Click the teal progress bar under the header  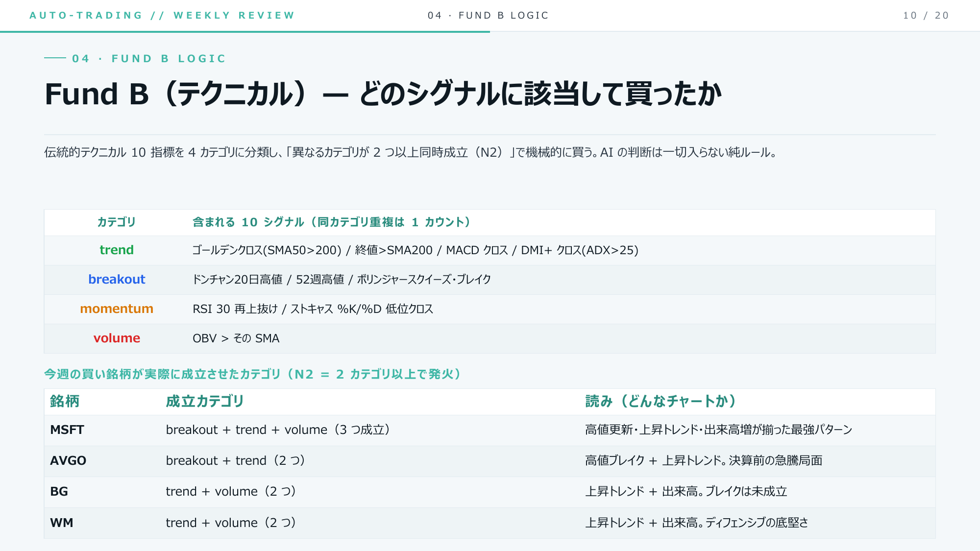[x=245, y=32]
